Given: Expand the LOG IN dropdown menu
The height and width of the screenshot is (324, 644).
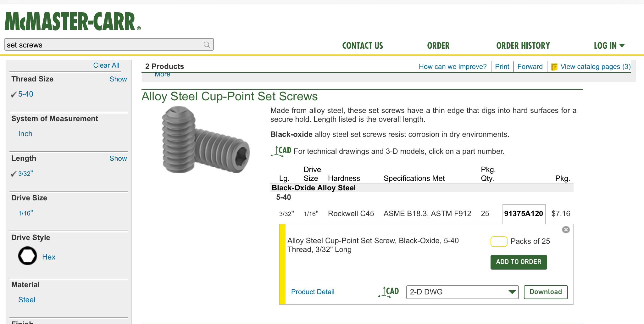Looking at the screenshot, I should pos(609,46).
